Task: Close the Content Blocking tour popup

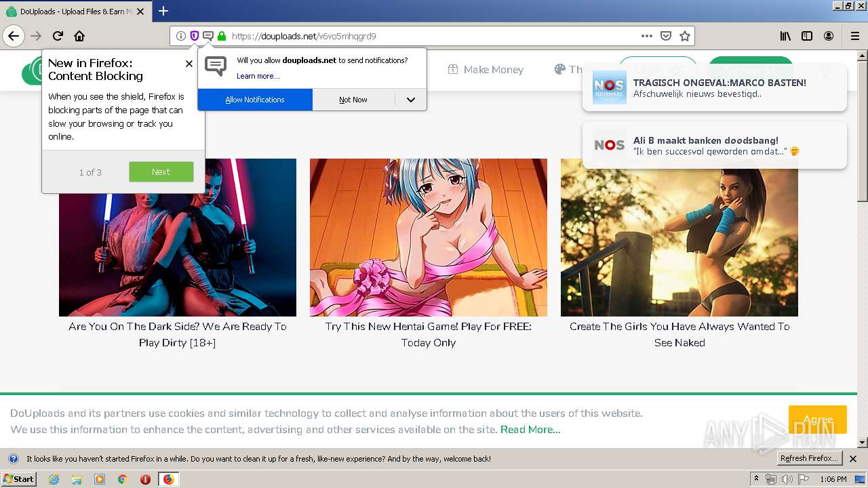Action: 189,64
